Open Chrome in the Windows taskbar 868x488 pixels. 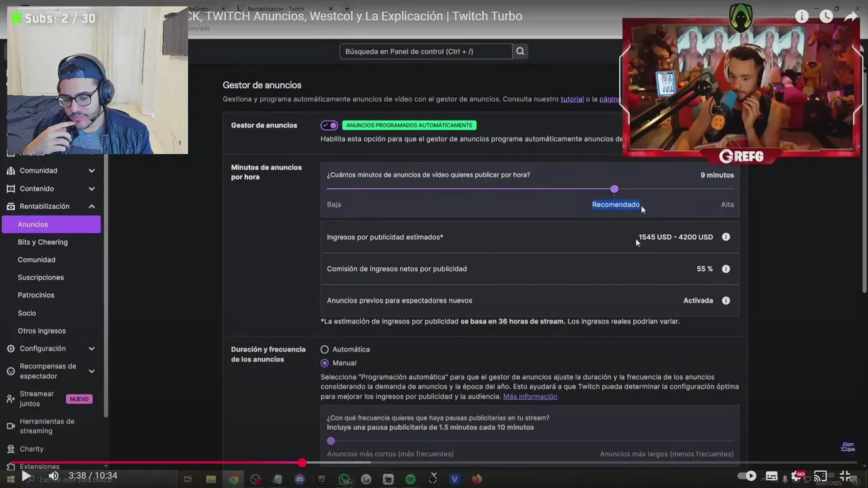click(233, 480)
